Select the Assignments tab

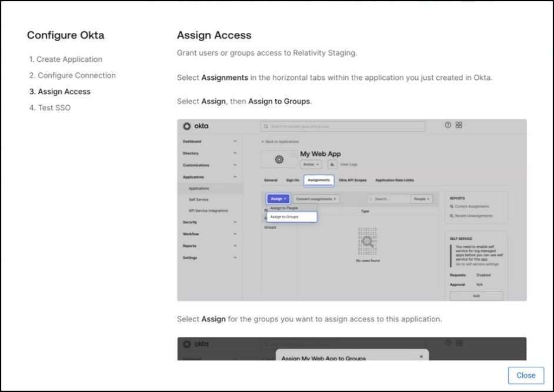pos(319,180)
